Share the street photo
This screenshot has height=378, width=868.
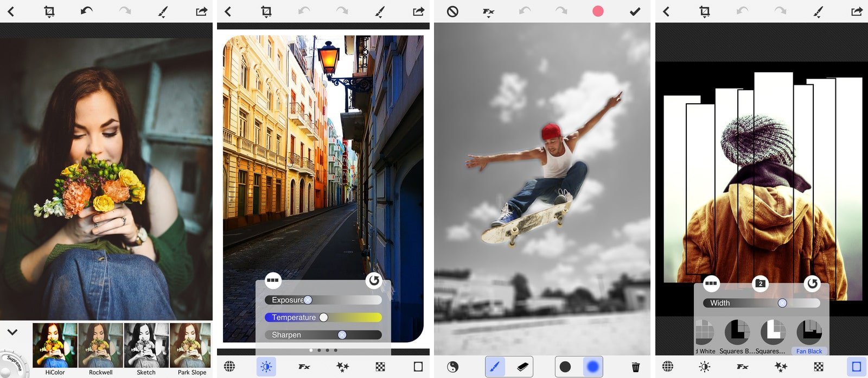tap(418, 11)
